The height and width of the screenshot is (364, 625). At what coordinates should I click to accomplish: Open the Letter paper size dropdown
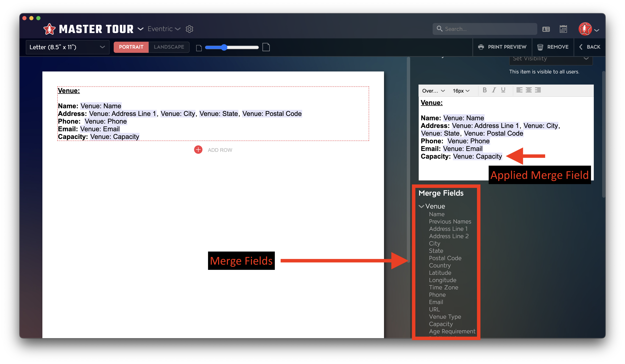(x=67, y=47)
